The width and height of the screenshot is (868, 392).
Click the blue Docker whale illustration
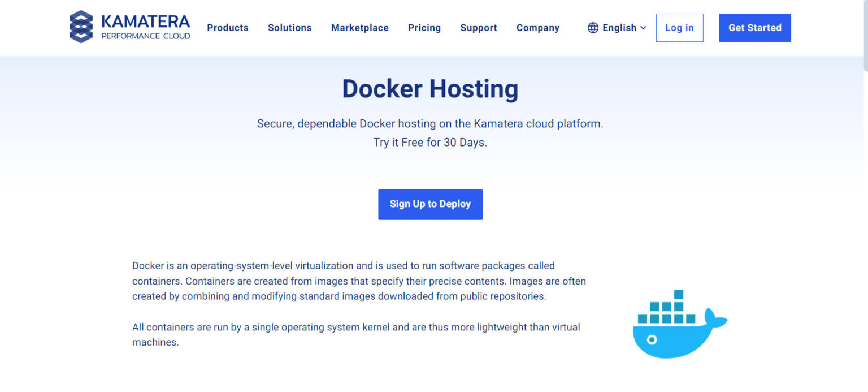point(680,324)
